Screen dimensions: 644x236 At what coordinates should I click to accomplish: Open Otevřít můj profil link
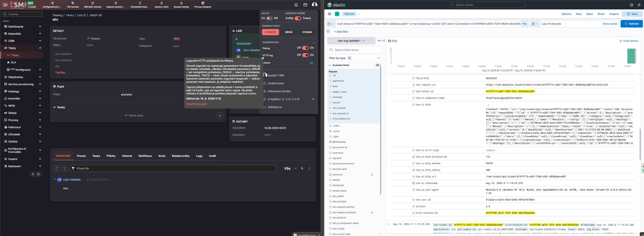point(197,104)
